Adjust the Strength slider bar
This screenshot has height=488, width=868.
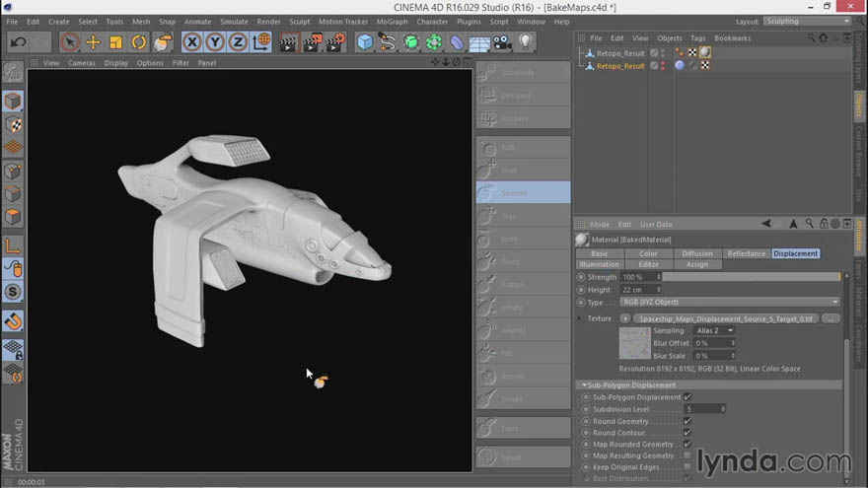click(752, 277)
